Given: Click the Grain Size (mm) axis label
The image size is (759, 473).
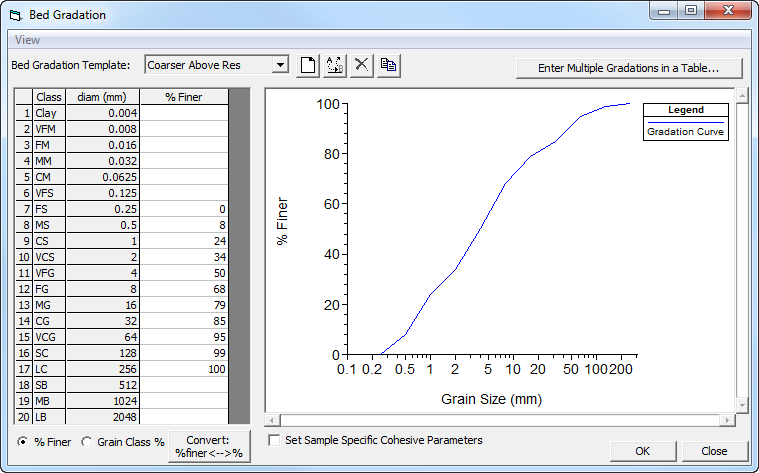Looking at the screenshot, I should tap(491, 399).
